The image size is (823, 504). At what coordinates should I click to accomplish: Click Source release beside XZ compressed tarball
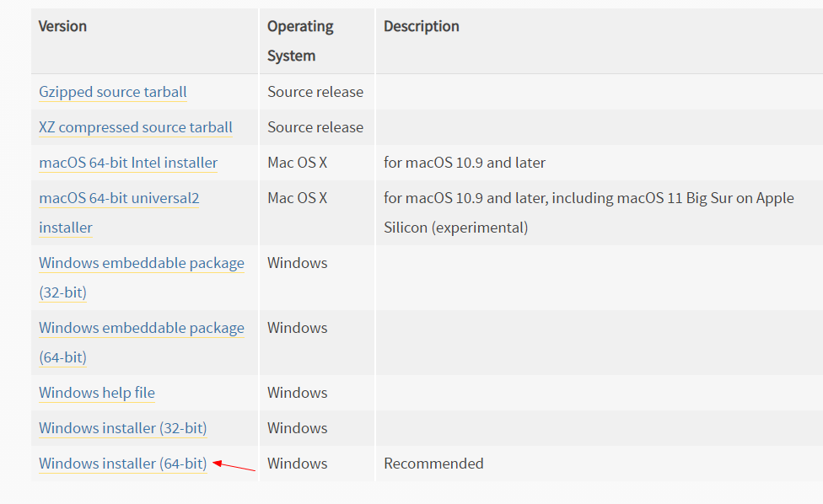315,127
